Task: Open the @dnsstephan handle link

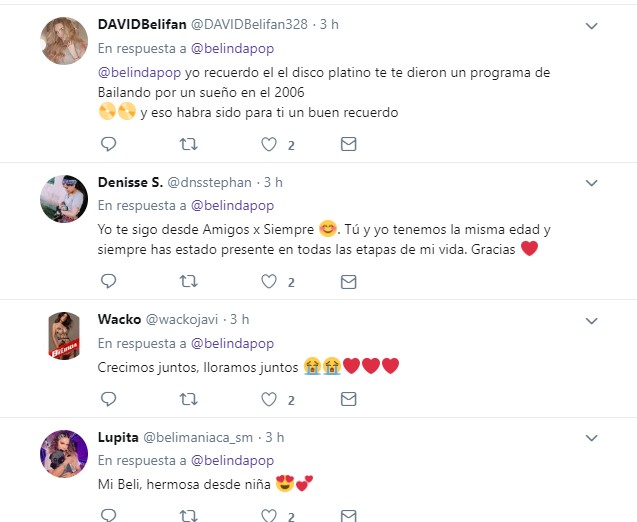Action: (209, 182)
